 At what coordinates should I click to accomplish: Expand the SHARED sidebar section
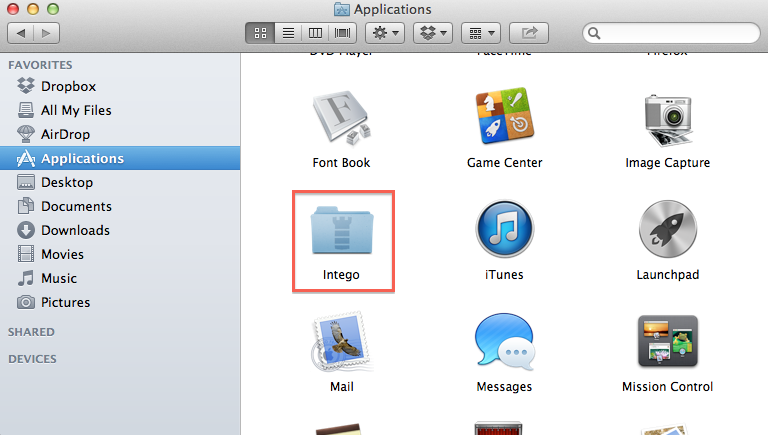31,332
